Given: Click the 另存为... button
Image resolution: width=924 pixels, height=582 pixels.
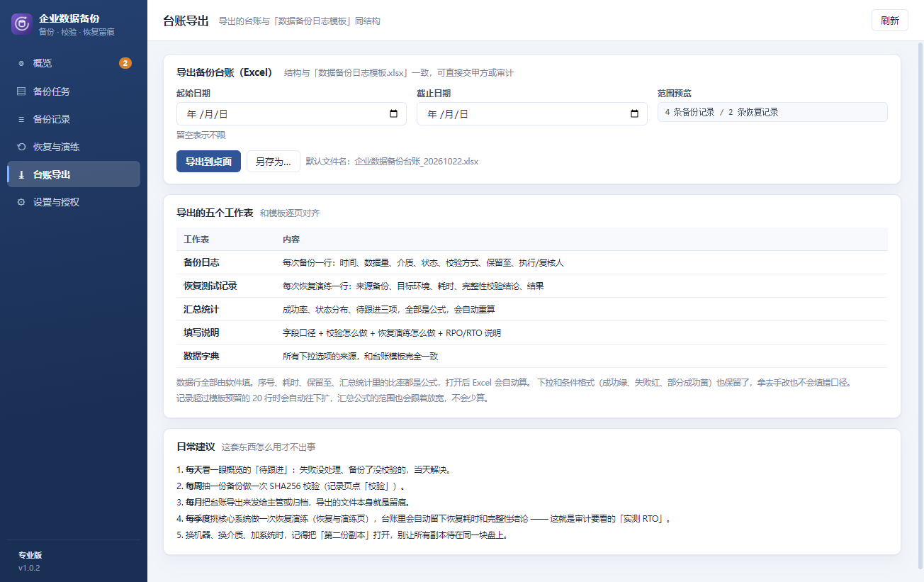Looking at the screenshot, I should point(274,162).
